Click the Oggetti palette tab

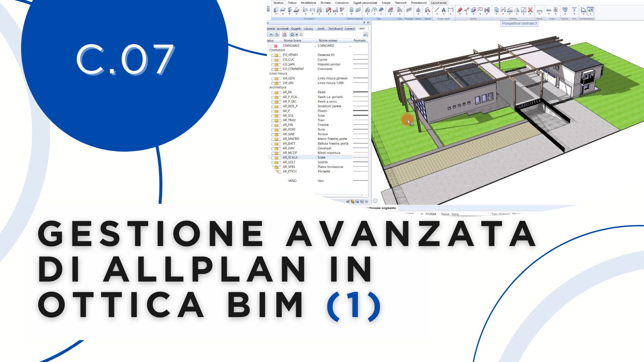pos(296,28)
